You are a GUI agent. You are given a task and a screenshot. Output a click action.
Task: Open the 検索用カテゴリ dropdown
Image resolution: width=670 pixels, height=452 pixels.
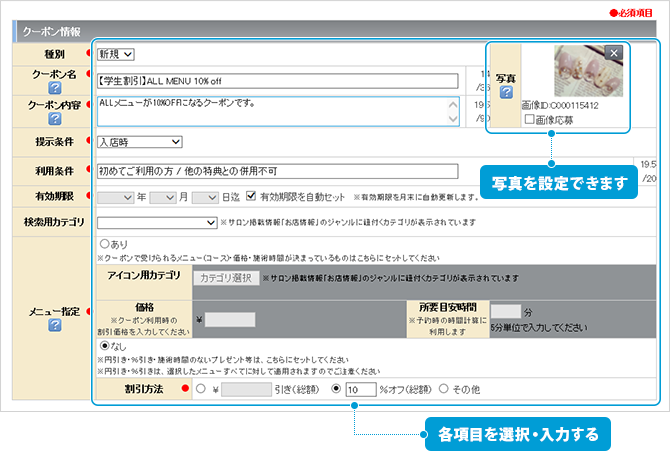click(x=157, y=222)
